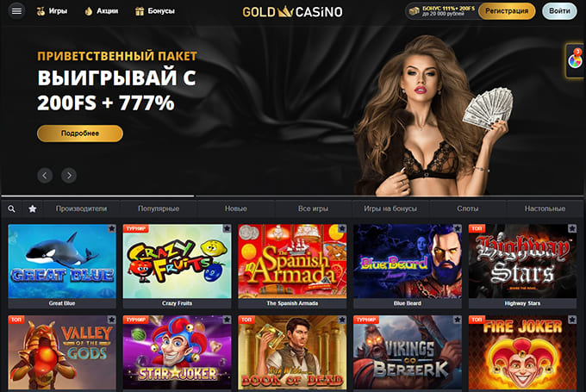Screen dimensions: 586x392
Task: Open the Производители providers list
Action: 82,208
